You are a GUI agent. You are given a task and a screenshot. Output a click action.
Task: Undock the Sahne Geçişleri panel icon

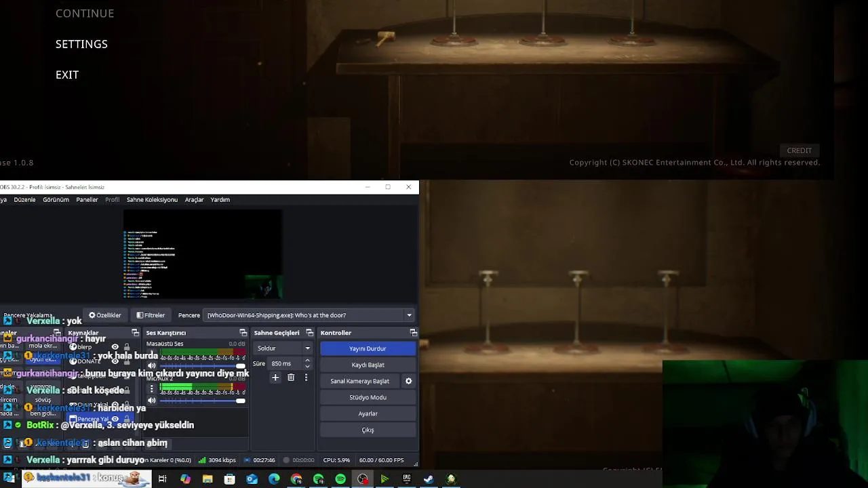[x=309, y=333]
